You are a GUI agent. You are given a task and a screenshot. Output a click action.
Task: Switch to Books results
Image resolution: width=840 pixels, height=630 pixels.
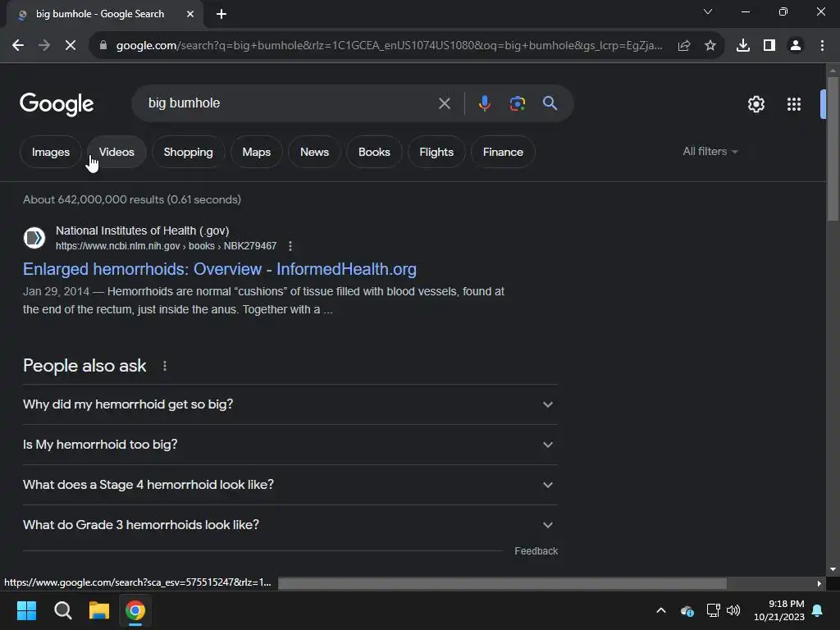point(374,152)
